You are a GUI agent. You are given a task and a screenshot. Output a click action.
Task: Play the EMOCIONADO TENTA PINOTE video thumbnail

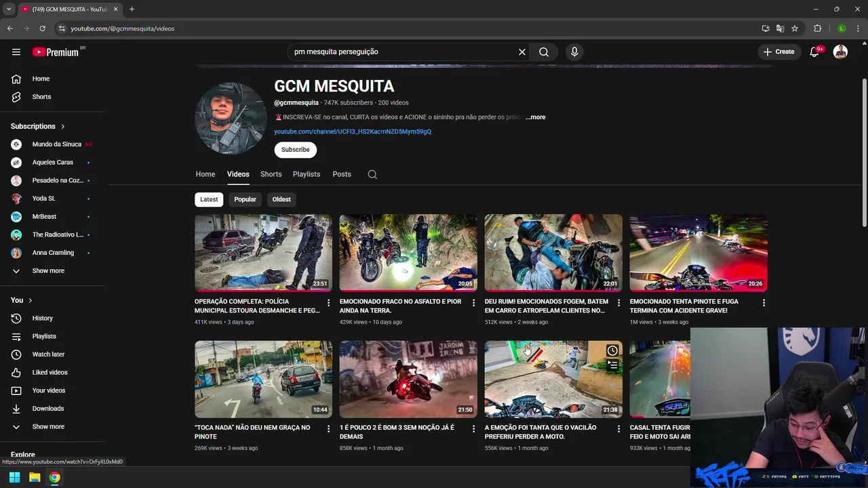(698, 253)
